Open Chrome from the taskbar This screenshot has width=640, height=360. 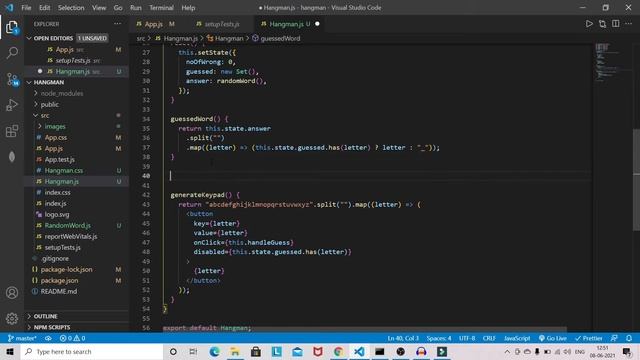click(x=338, y=352)
